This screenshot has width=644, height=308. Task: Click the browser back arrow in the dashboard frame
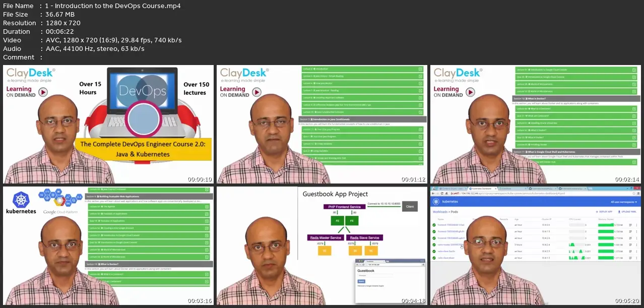[x=433, y=194]
